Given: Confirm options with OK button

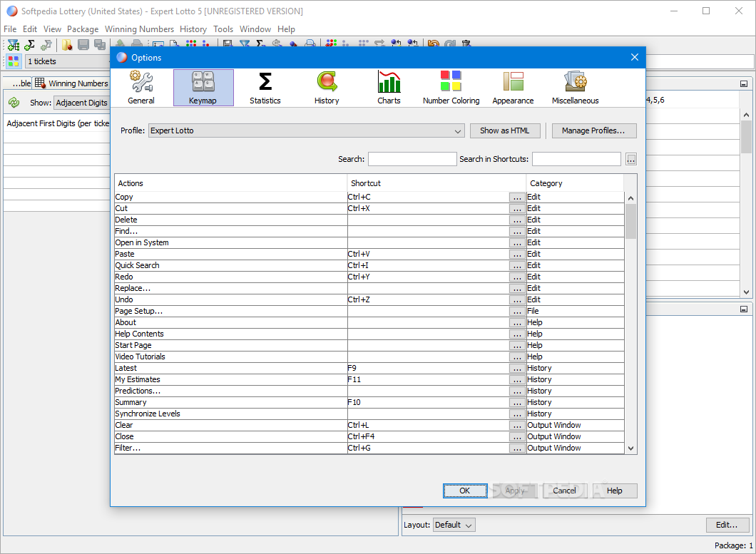Looking at the screenshot, I should 465,491.
